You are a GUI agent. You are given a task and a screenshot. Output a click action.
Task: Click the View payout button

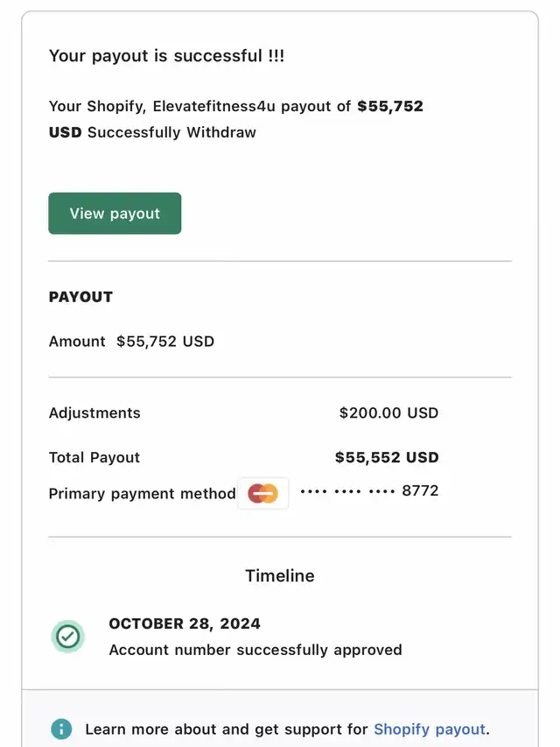(x=115, y=214)
